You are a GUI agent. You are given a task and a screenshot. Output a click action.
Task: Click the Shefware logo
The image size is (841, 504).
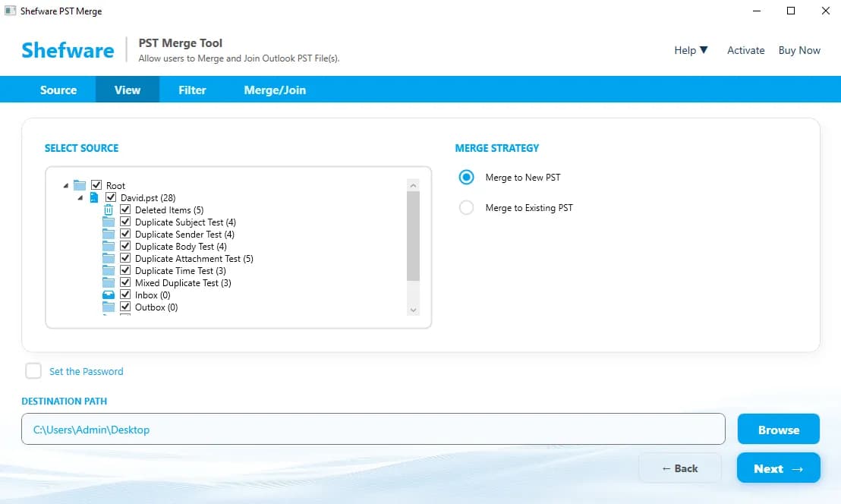pos(68,50)
